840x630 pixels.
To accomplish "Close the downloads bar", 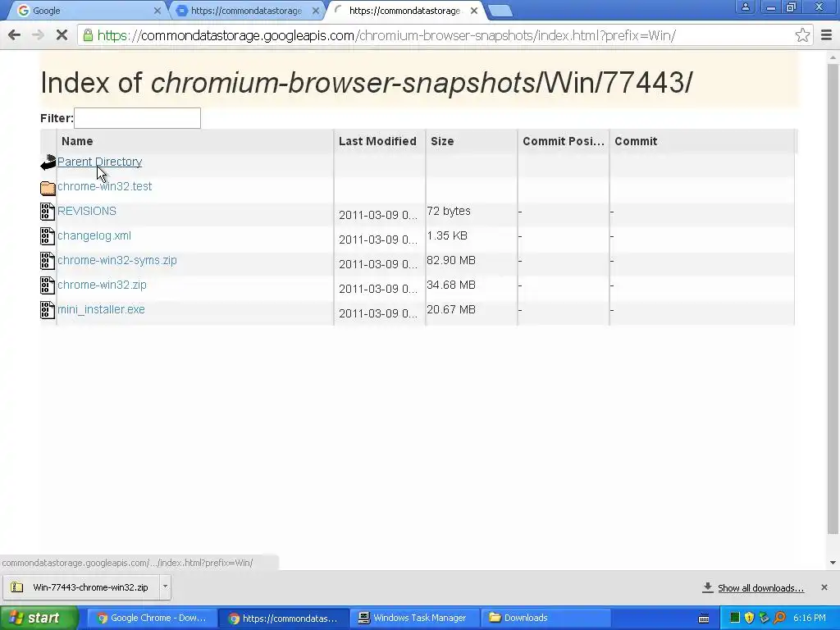I will pos(824,587).
